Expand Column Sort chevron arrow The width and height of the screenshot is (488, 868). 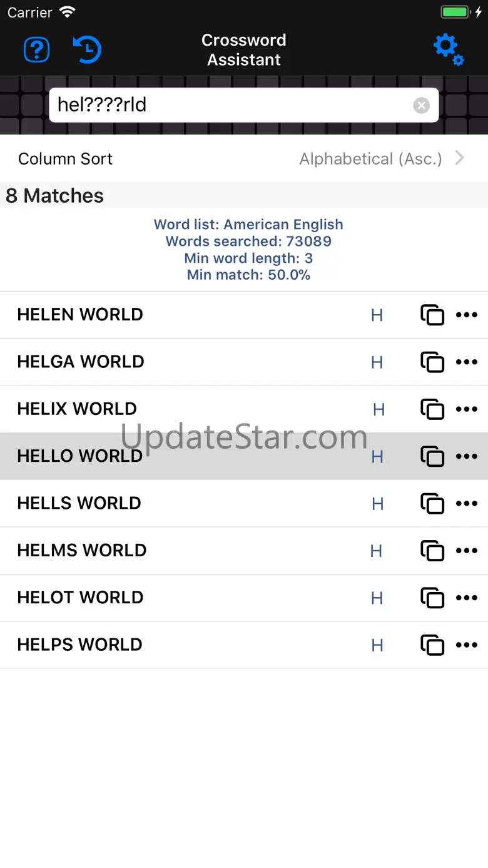[460, 158]
